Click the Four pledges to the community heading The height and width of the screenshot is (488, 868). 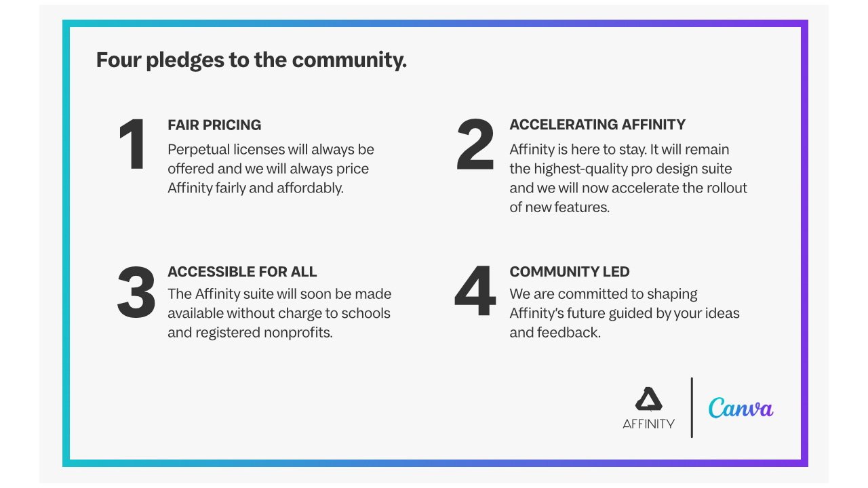[252, 60]
